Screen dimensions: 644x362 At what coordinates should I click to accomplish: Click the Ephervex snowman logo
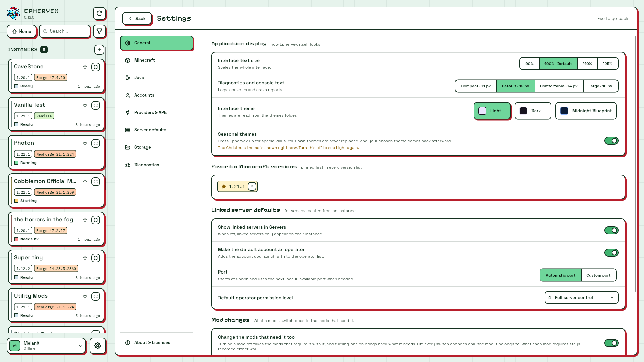coord(14,13)
